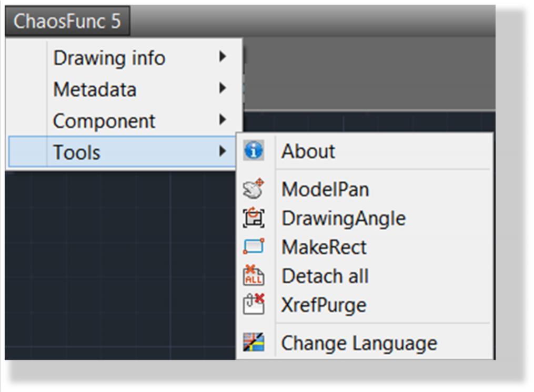Select the Drawing info menu entry

(x=124, y=57)
